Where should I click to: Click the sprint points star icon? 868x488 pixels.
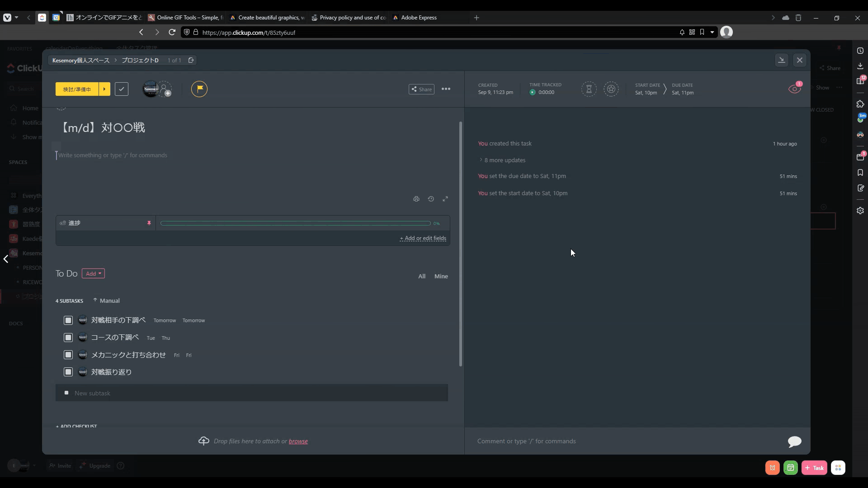click(x=611, y=89)
